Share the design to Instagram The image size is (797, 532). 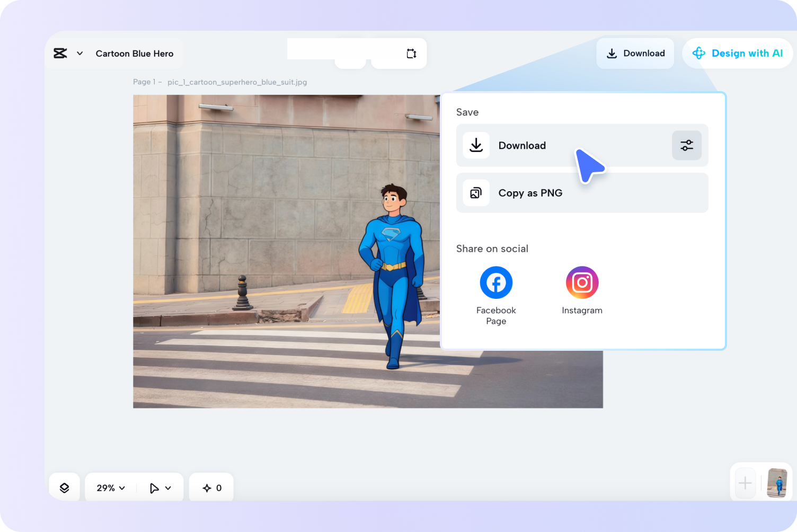pos(582,282)
